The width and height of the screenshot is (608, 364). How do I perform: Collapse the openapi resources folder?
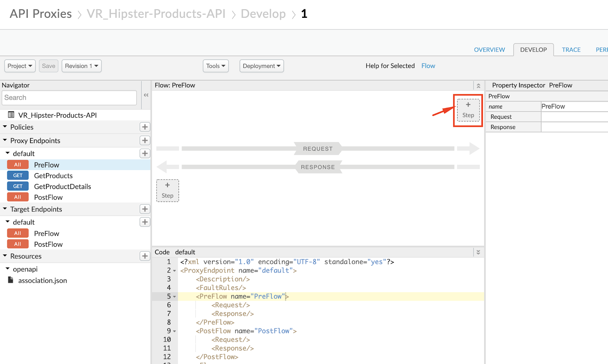pyautogui.click(x=8, y=269)
